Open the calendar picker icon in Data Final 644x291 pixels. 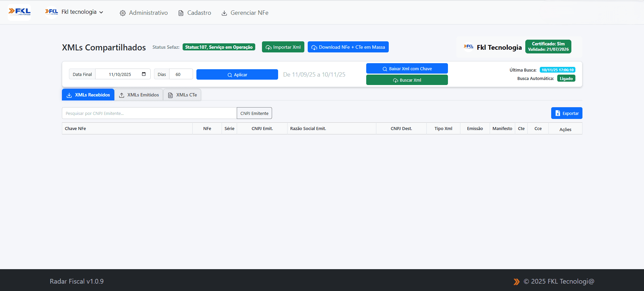(x=144, y=74)
